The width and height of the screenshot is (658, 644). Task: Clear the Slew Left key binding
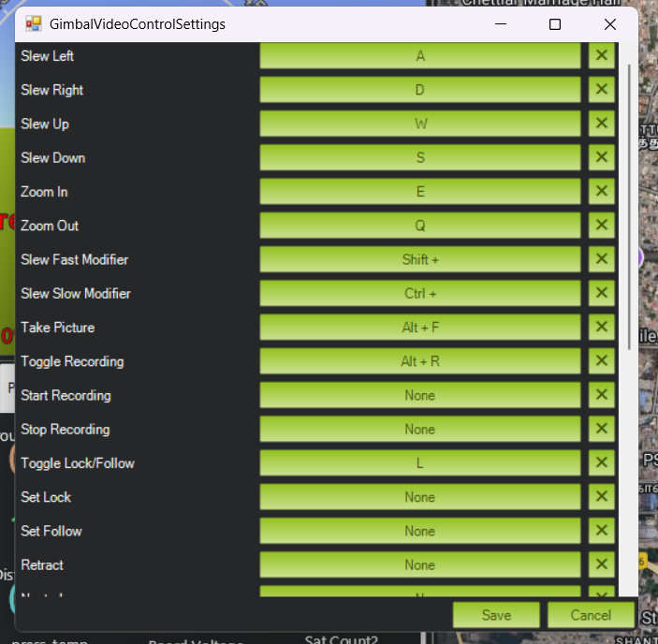(x=601, y=55)
